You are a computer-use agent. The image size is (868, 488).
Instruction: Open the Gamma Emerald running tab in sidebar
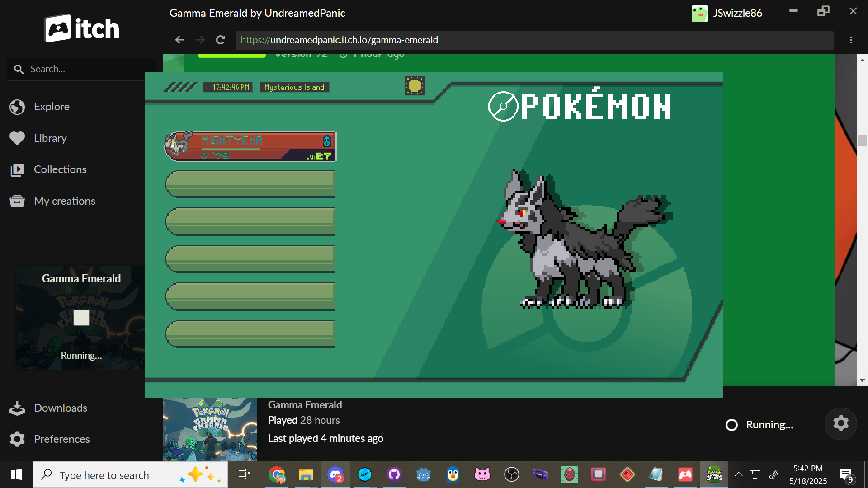[x=80, y=318]
